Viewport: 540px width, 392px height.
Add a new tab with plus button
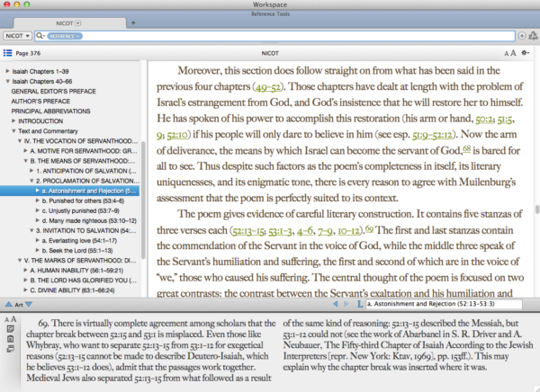tap(133, 23)
